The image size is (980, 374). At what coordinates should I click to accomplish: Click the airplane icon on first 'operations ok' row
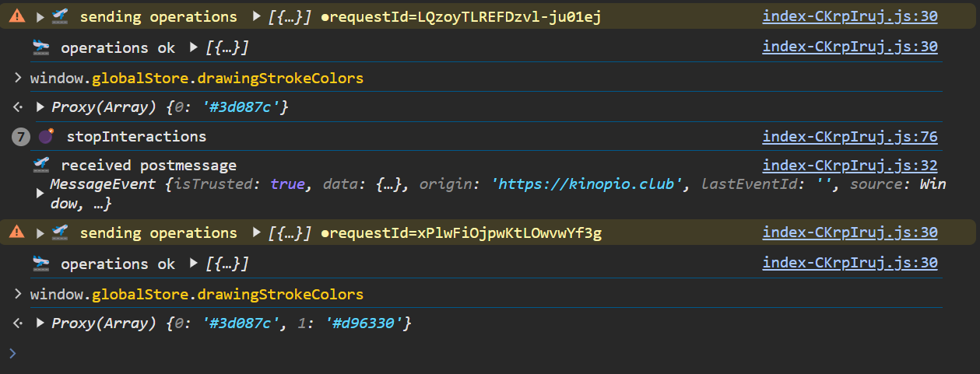point(41,48)
